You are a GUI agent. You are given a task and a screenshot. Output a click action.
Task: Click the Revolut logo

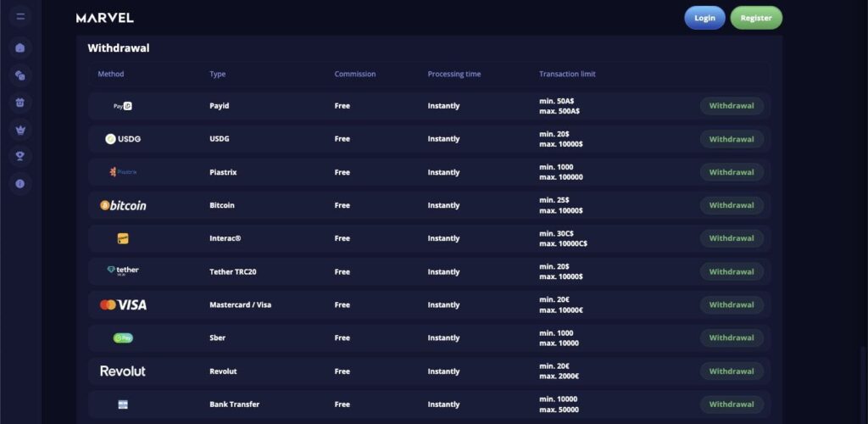[123, 371]
